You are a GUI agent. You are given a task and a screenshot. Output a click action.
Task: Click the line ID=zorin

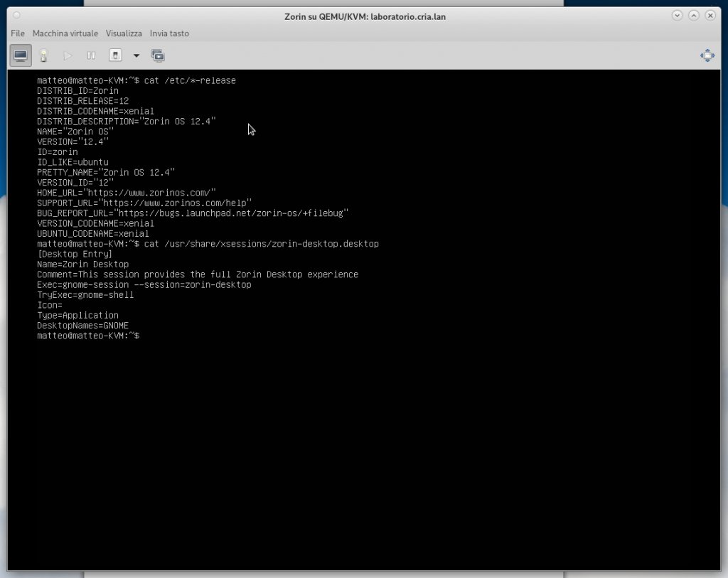57,152
